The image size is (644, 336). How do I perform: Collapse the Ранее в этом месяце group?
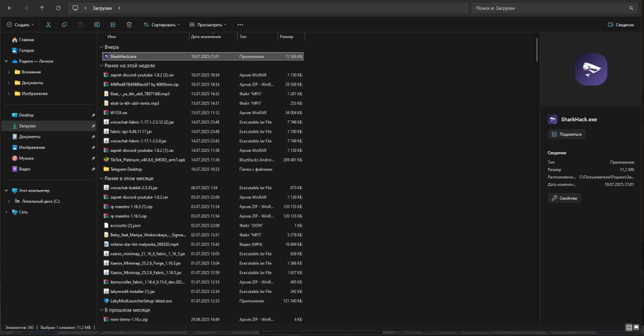point(102,178)
